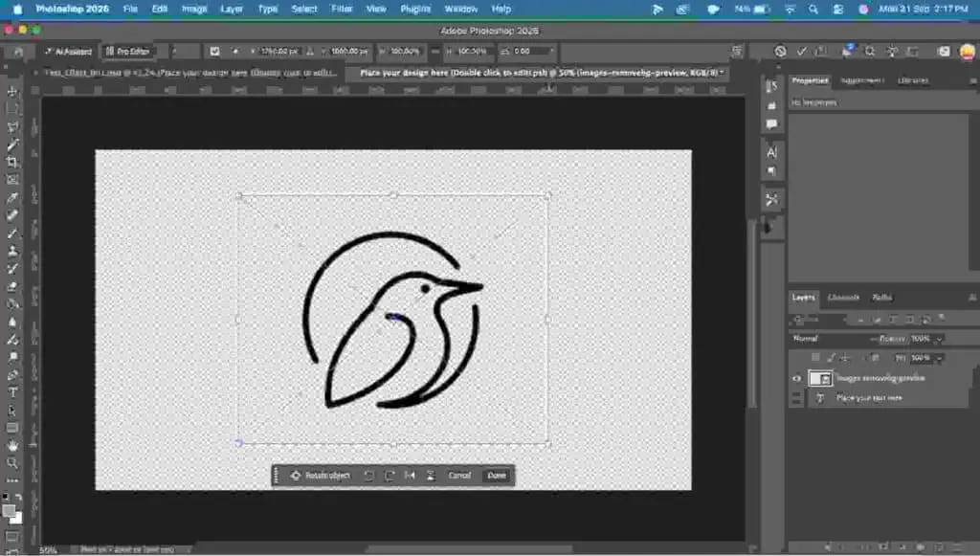Select the Rectangle shape tool
This screenshot has width=980, height=556.
click(11, 428)
